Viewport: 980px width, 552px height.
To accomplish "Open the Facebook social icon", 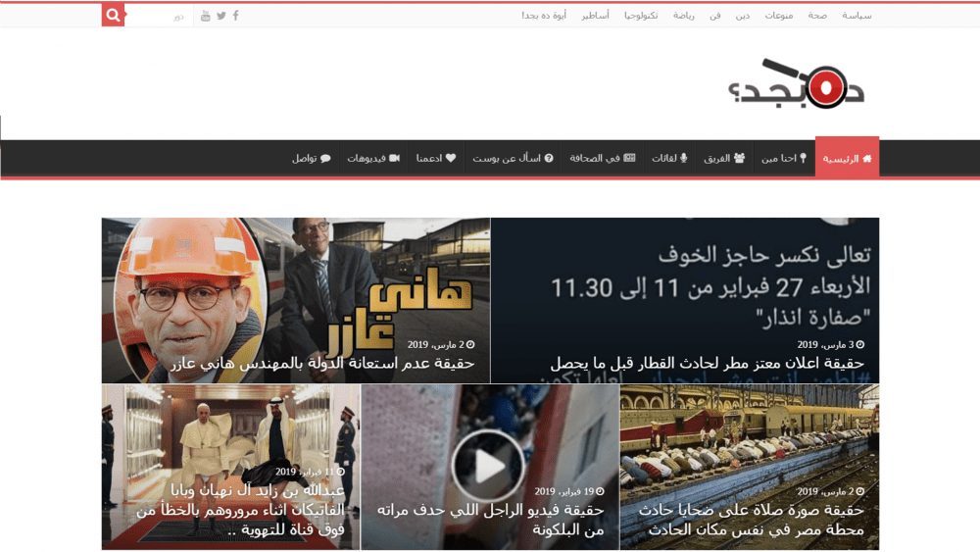I will (x=235, y=16).
